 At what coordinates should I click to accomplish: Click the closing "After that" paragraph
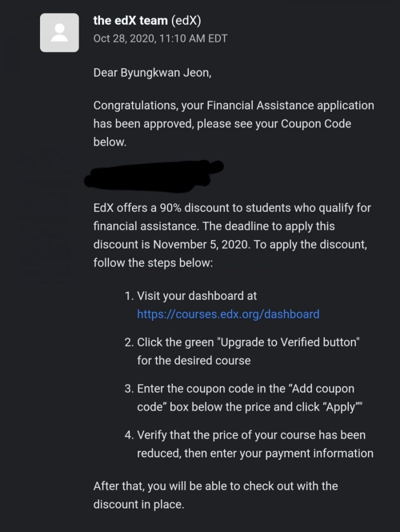click(215, 495)
